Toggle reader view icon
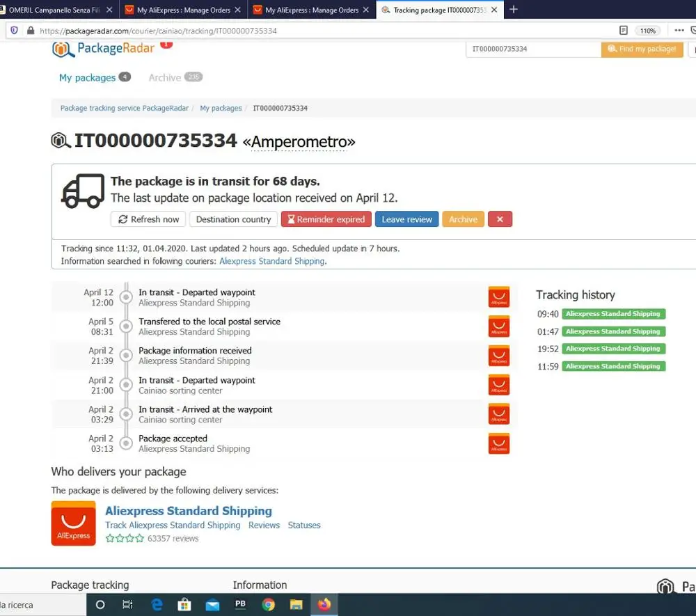The height and width of the screenshot is (616, 696). click(x=623, y=31)
